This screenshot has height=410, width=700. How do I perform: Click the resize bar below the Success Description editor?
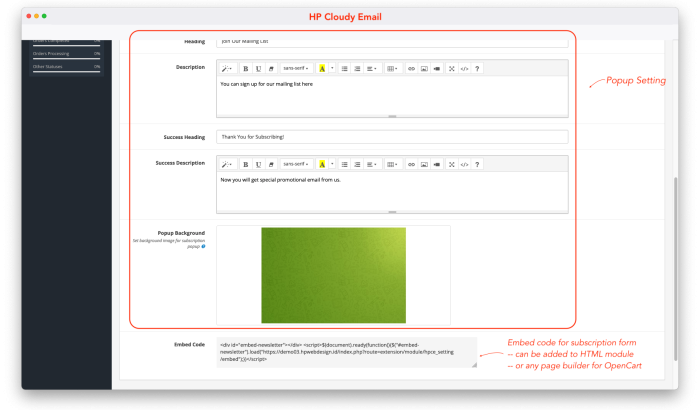392,212
